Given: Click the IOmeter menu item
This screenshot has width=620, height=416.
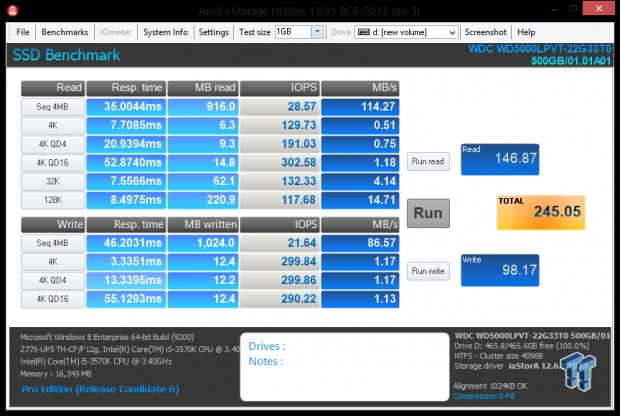Looking at the screenshot, I should pos(115,32).
